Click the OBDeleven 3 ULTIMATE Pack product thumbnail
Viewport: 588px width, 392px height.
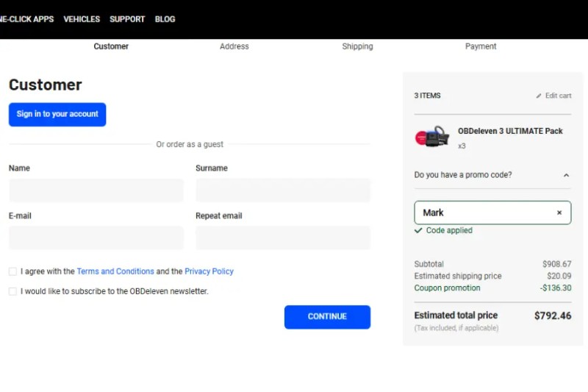pos(432,137)
